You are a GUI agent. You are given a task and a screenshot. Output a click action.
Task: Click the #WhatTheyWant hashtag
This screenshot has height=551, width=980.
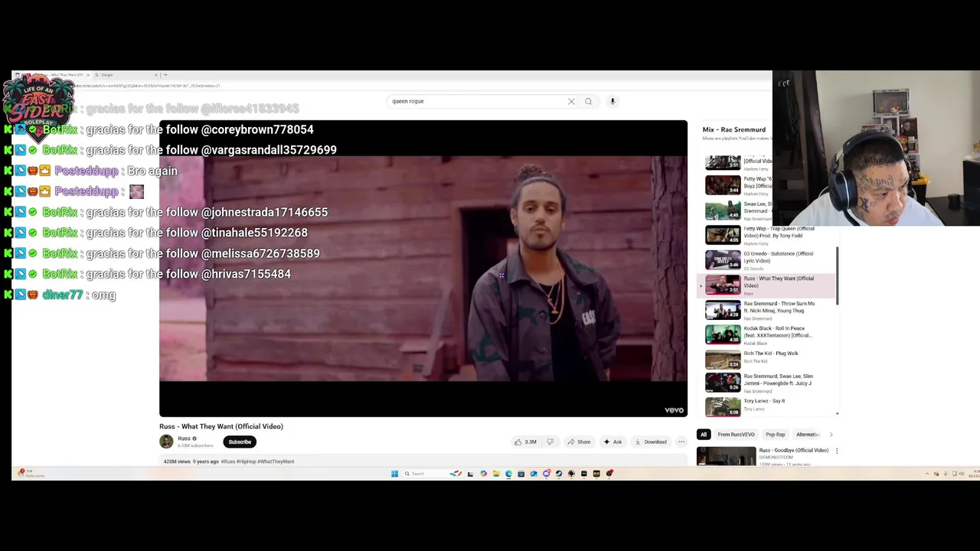[276, 461]
